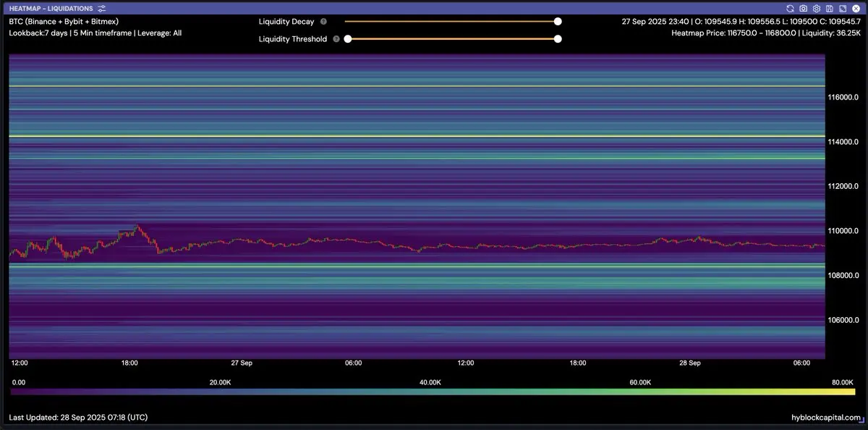Open the hyblockcapital.com link
The image size is (868, 430).
tap(825, 418)
